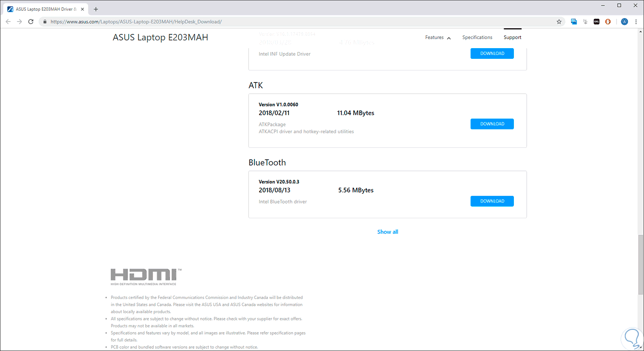Reload the ASUS support page
Image resolution: width=644 pixels, height=351 pixels.
click(31, 21)
